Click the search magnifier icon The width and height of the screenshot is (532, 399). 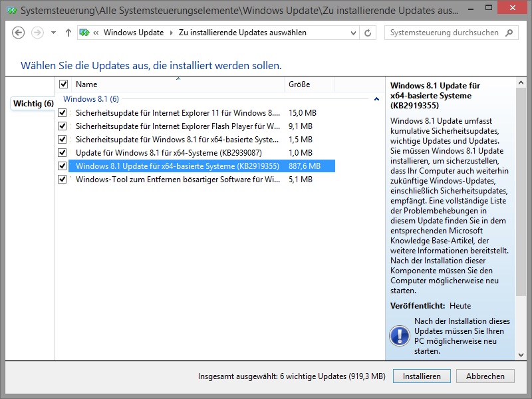509,33
